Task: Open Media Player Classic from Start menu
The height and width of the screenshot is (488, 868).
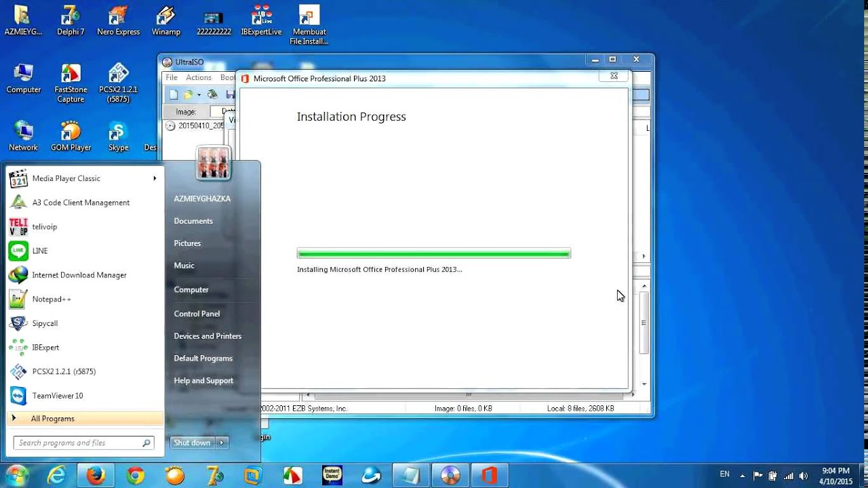Action: click(84, 178)
